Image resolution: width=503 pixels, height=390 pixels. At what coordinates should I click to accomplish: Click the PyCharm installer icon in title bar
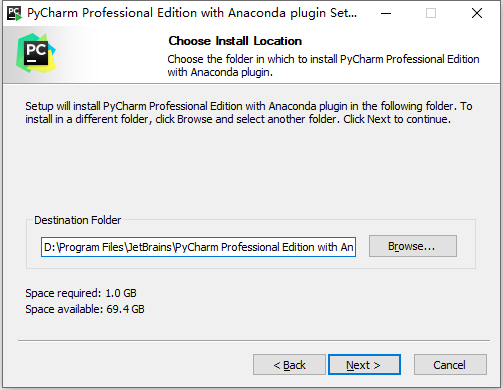click(14, 13)
